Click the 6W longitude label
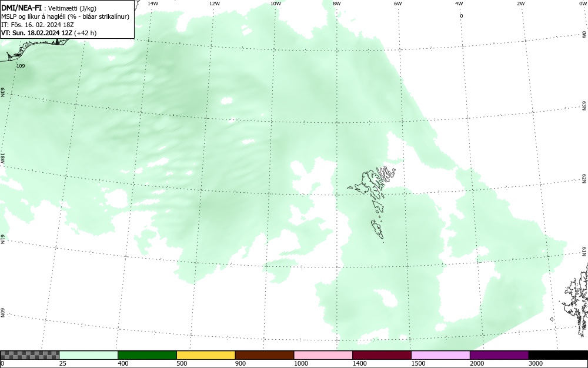Image resolution: width=588 pixels, height=368 pixels. click(398, 4)
